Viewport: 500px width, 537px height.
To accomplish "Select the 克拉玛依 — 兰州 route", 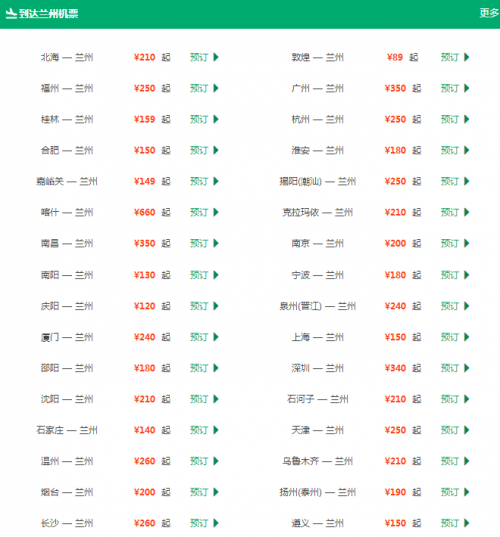I will 317,212.
